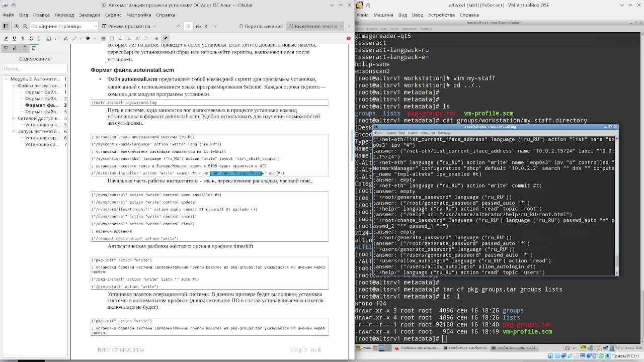Screen dimensions: 644x362
Task: Select the strikeout annotation tool
Action: pyautogui.click(x=31, y=38)
